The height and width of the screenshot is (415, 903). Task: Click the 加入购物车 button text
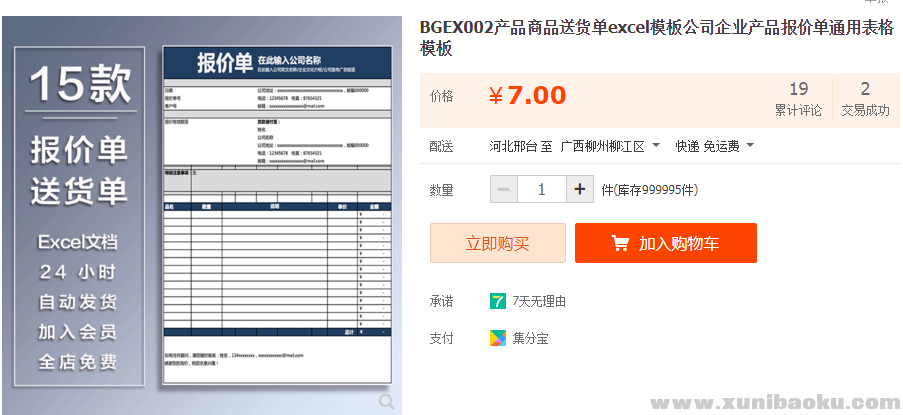pyautogui.click(x=679, y=243)
